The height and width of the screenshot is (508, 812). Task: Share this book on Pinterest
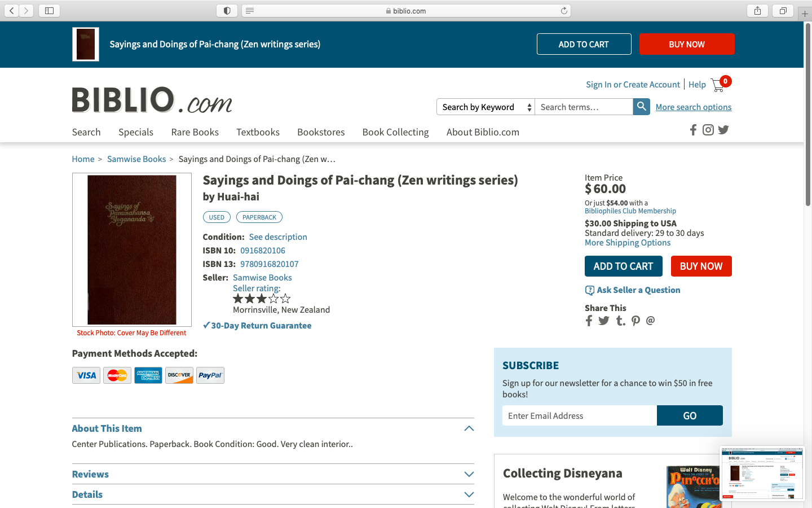point(636,321)
